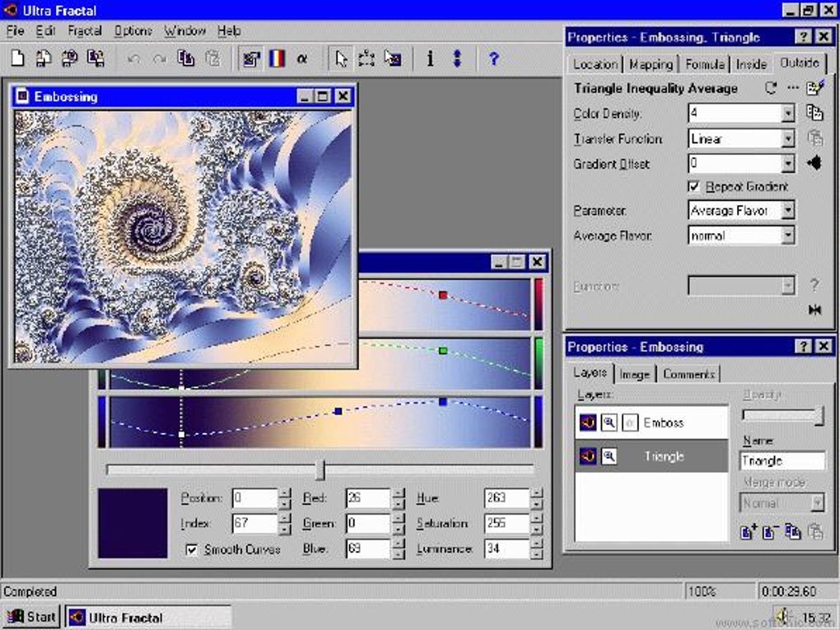Toggle the magnifier edit icon on Emboss layer
840x630 pixels.
(609, 422)
